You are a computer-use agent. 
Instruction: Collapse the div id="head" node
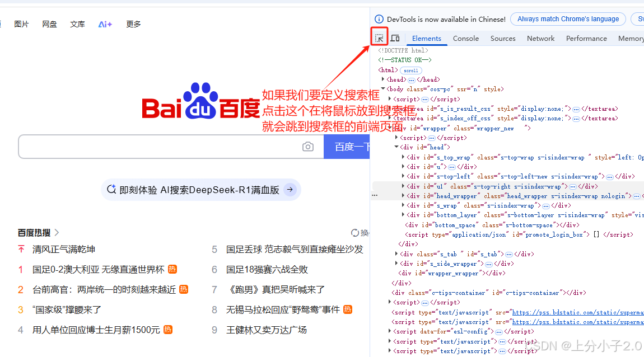(x=396, y=147)
